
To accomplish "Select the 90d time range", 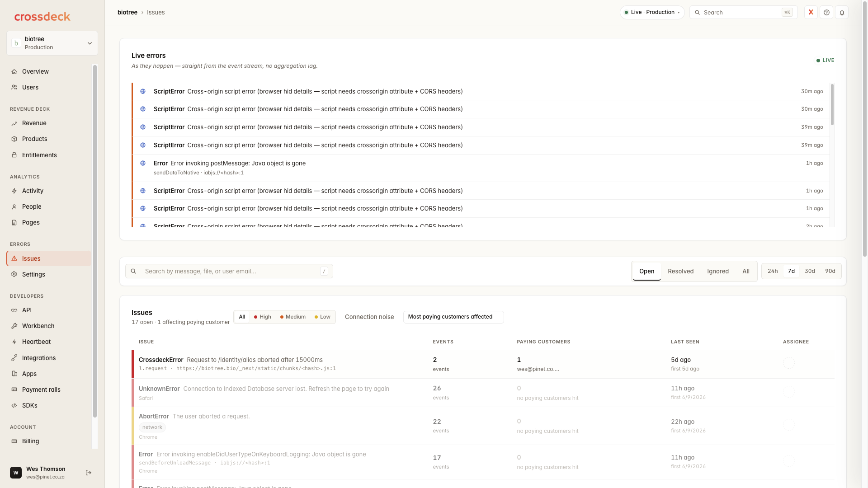I will point(830,271).
